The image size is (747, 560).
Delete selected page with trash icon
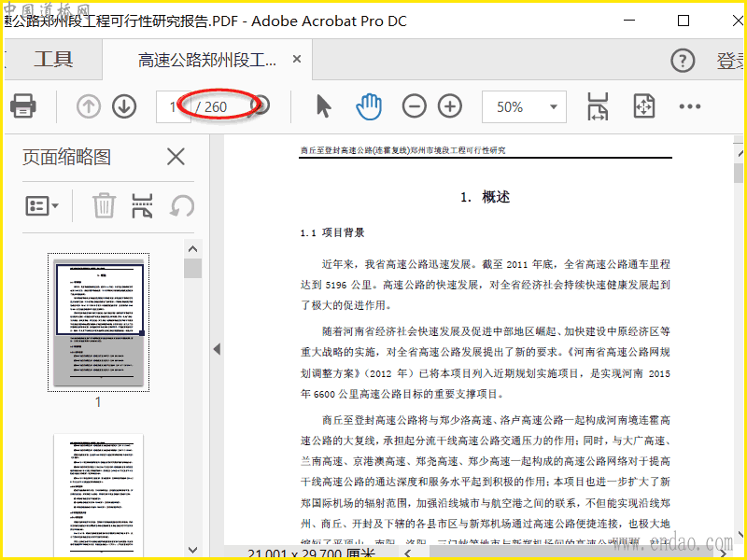tap(104, 205)
